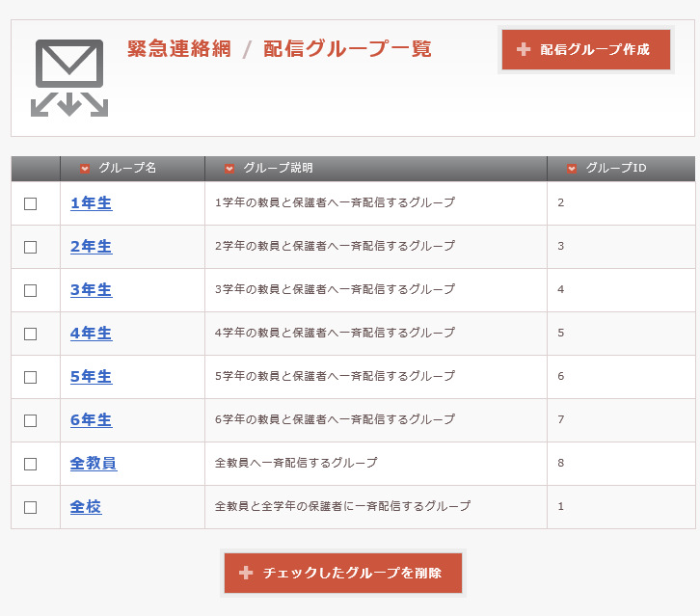Mark the 5年生 group checkbox
Viewport: 700px width, 616px height.
click(31, 377)
